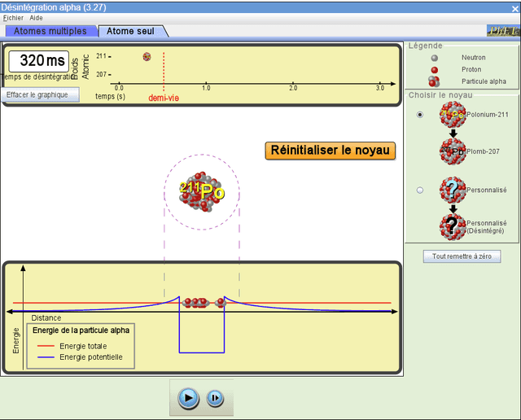Open the Fichier menu
521x420 pixels.
click(14, 17)
